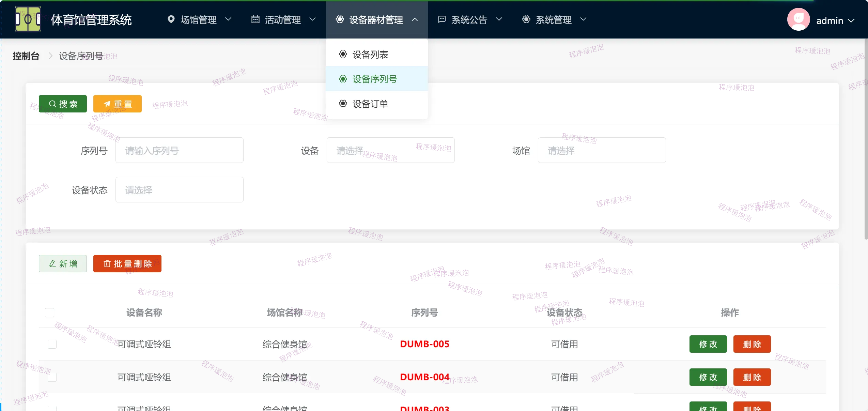Screen dimensions: 868x411
Task: Expand the admin user dropdown arrow
Action: 851,21
